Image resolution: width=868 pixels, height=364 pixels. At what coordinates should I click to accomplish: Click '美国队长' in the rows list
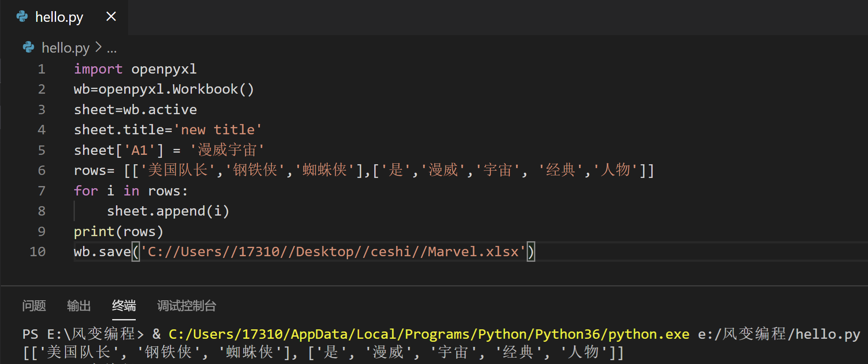pyautogui.click(x=178, y=170)
